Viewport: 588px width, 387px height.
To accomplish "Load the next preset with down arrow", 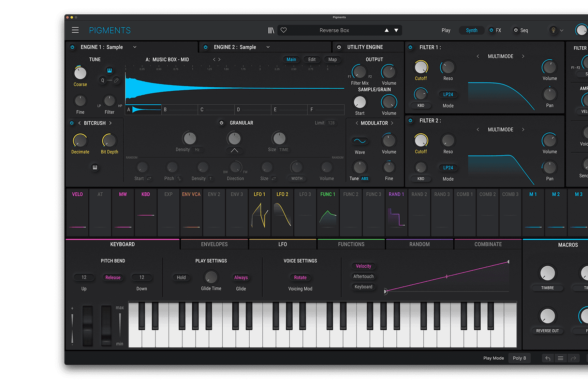I will [x=396, y=30].
